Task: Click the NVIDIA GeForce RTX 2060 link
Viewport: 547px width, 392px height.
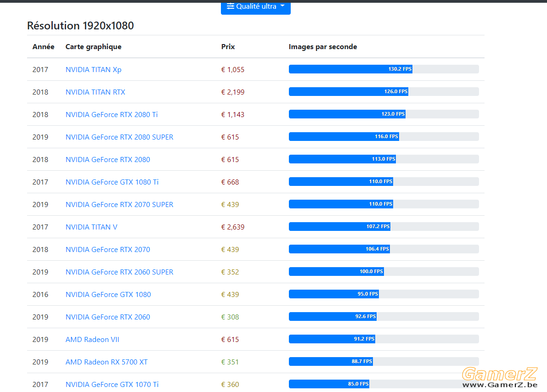Action: coord(108,317)
